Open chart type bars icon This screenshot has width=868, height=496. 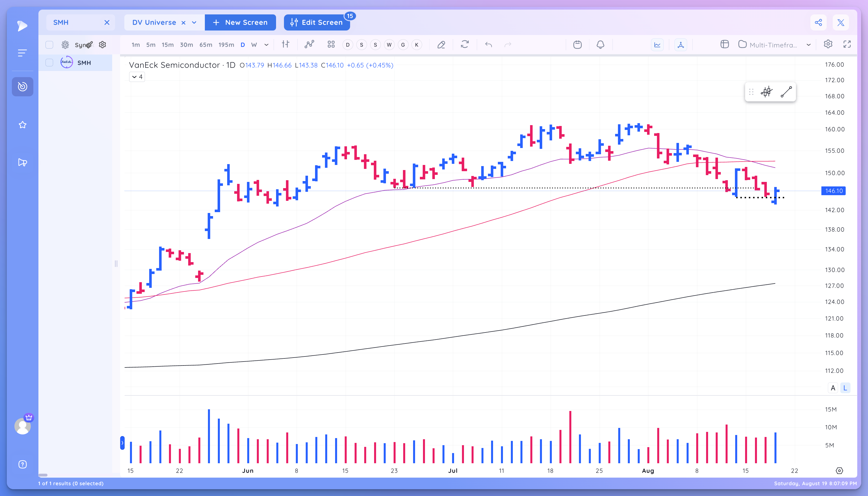pos(285,44)
